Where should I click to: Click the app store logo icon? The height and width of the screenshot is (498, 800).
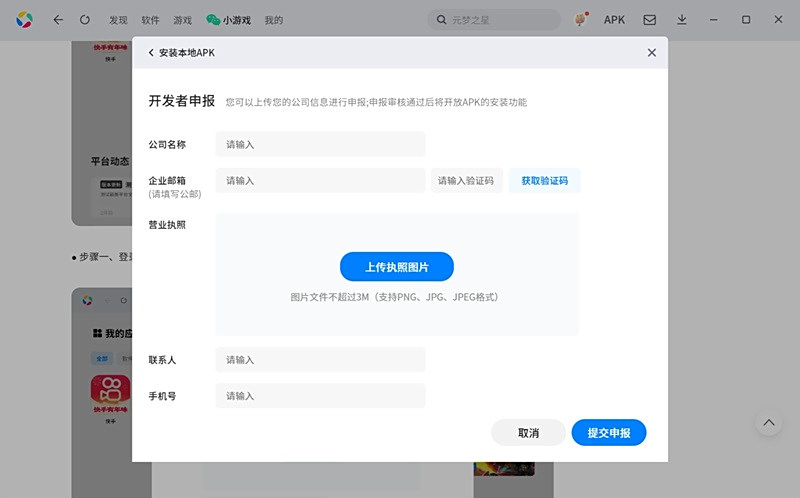coord(24,20)
